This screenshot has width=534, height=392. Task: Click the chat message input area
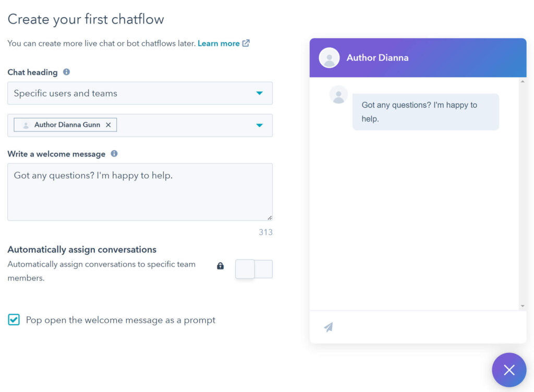click(x=428, y=327)
